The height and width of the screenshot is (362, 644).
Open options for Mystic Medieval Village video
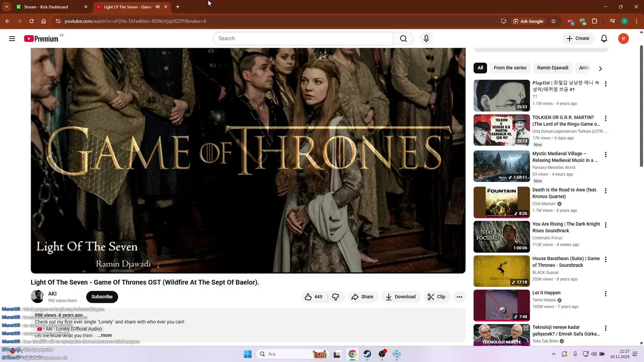(606, 155)
